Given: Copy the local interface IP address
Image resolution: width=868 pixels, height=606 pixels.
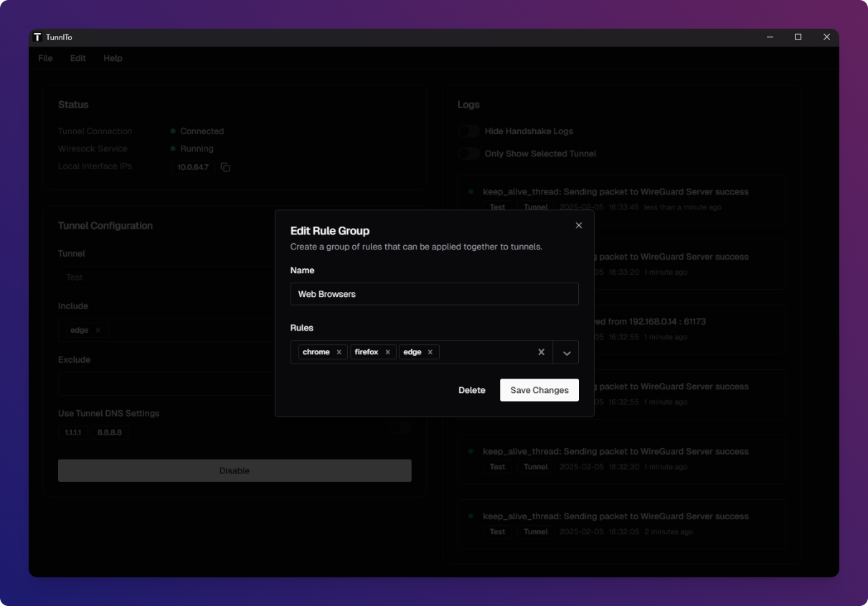Looking at the screenshot, I should [x=225, y=167].
